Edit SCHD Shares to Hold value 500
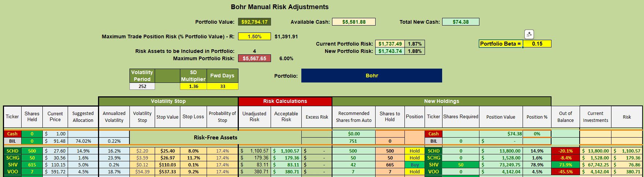 pos(390,151)
